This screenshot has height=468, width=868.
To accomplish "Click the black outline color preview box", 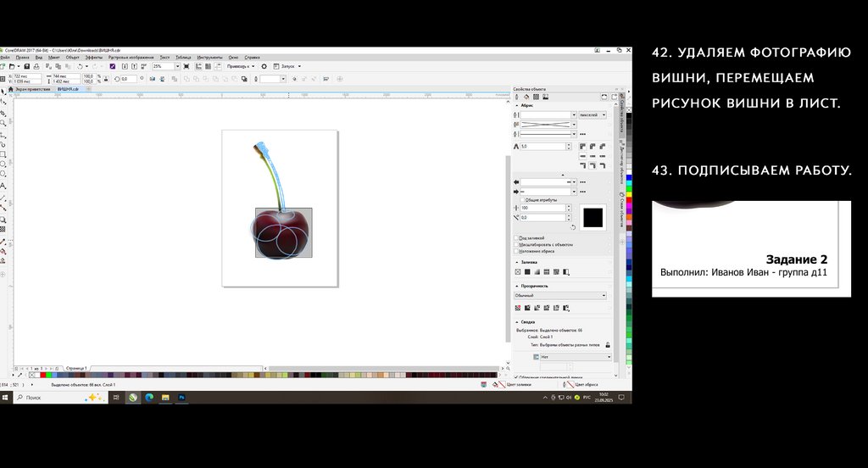I will (x=593, y=218).
